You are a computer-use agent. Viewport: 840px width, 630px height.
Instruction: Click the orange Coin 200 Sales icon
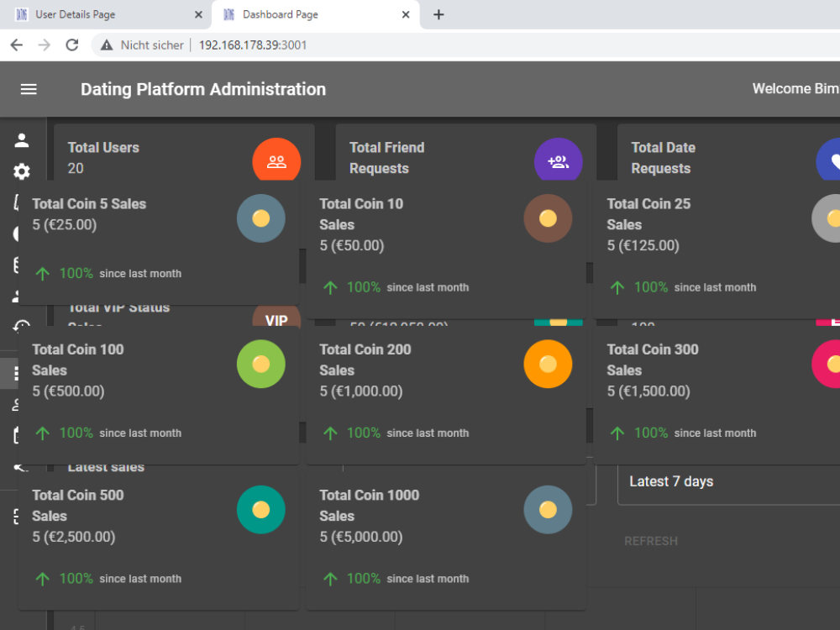coord(548,364)
